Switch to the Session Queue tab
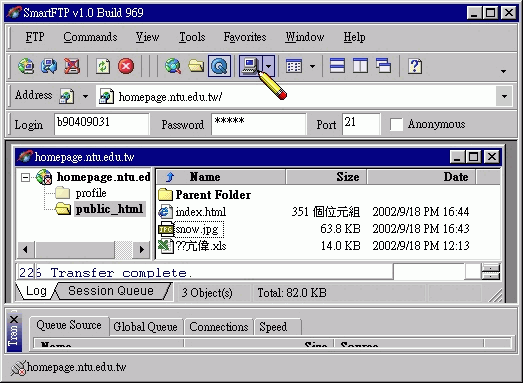 pyautogui.click(x=111, y=291)
